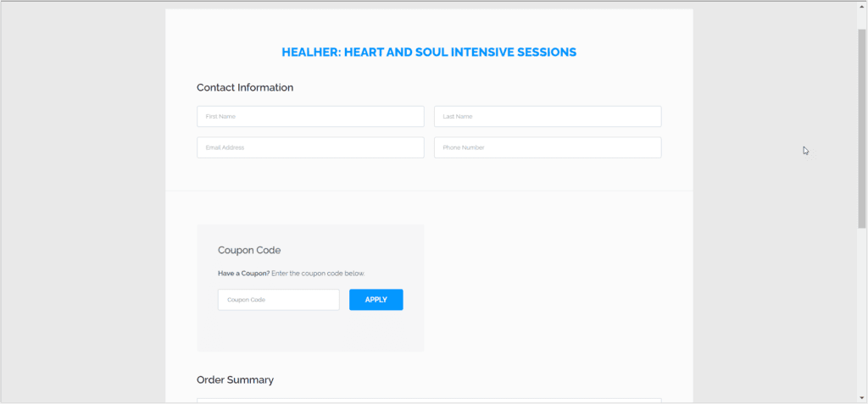
Task: Click the Order Summary box top edge
Action: pyautogui.click(x=429, y=399)
